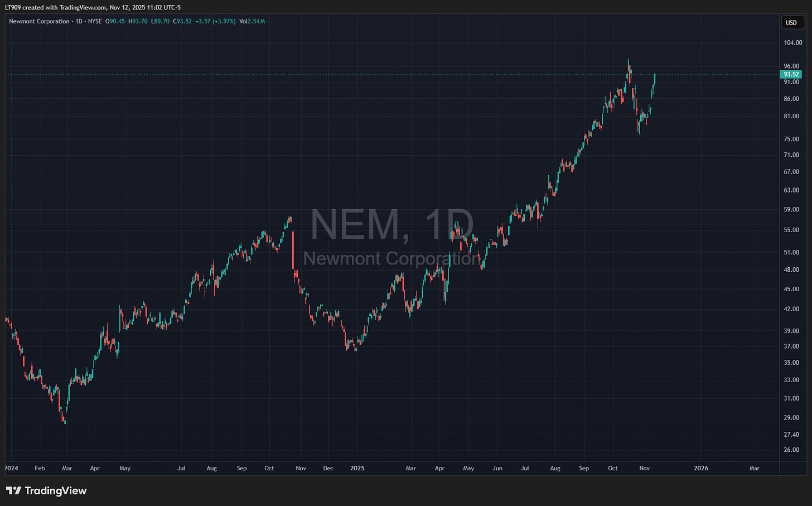This screenshot has width=812, height=506.
Task: Click the 81.00 price axis label
Action: 791,116
